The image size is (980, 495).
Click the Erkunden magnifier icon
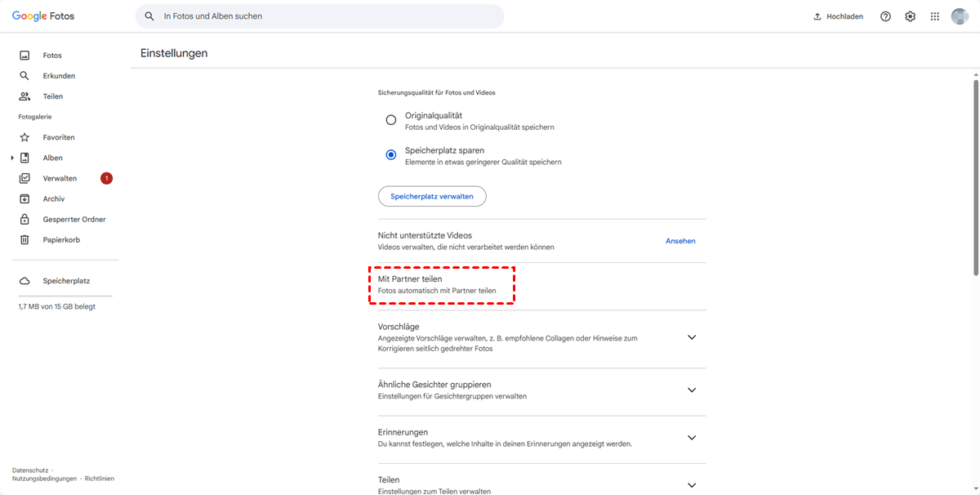coord(24,76)
